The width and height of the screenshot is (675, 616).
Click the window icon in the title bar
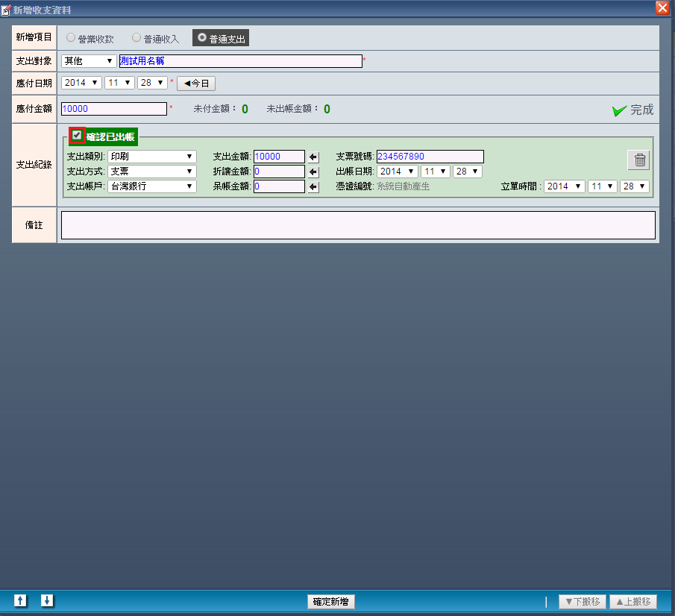point(7,9)
